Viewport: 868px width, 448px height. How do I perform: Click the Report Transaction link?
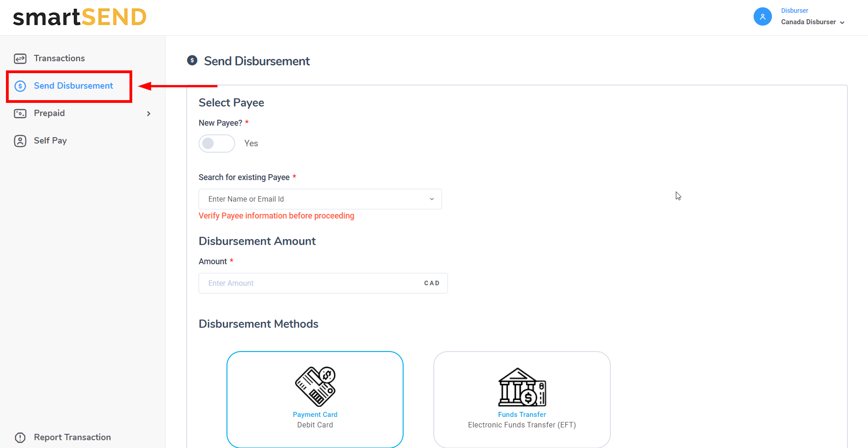pyautogui.click(x=72, y=437)
